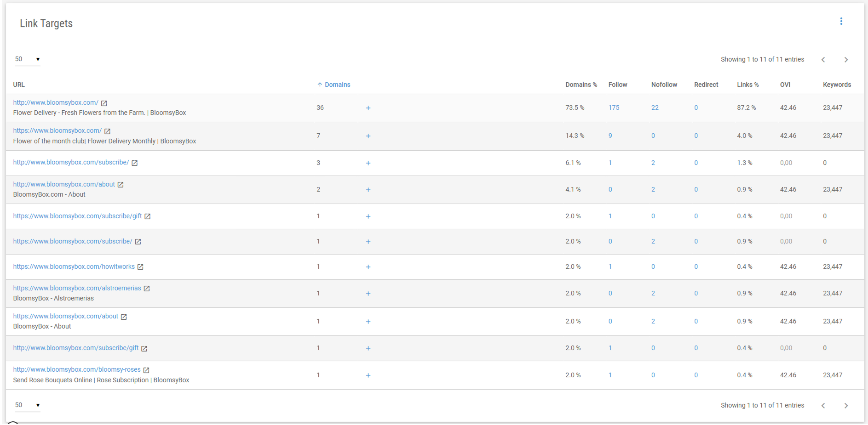Select the 'BloomsyBox - Alstroemerias' page title

(53, 298)
